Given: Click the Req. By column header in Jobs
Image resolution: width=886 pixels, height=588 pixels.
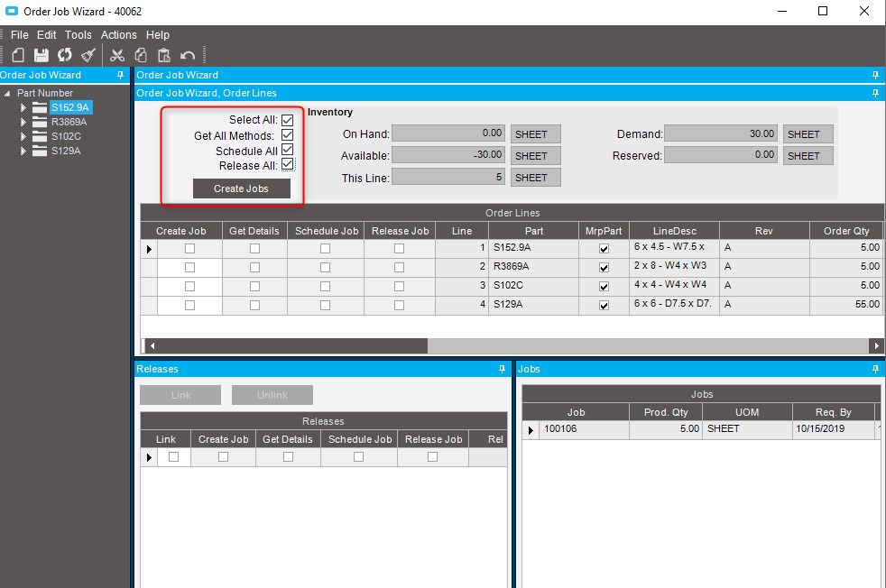Looking at the screenshot, I should [833, 412].
